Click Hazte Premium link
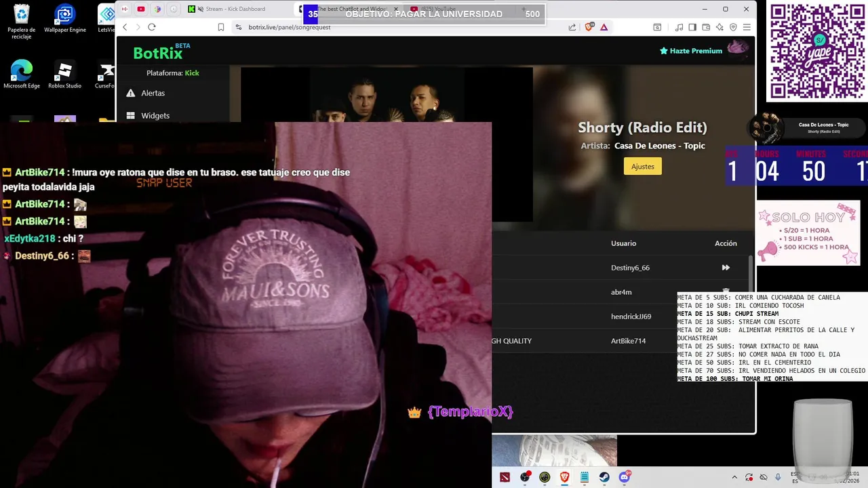Screen dimensions: 868x488 [691, 51]
